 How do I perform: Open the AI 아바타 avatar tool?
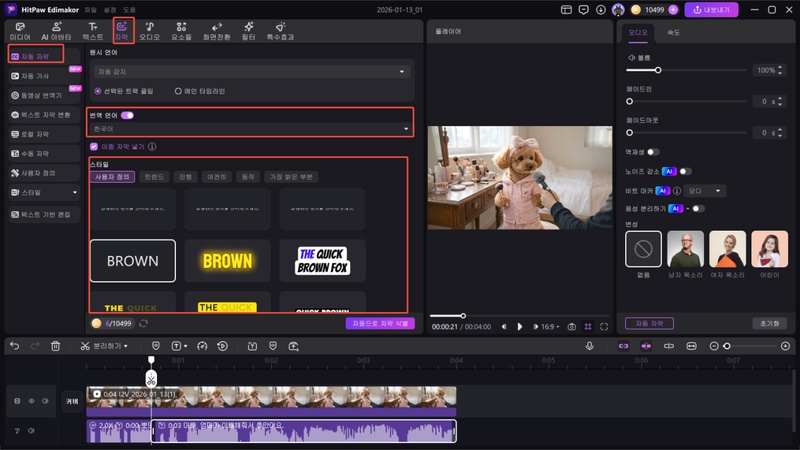tap(56, 31)
